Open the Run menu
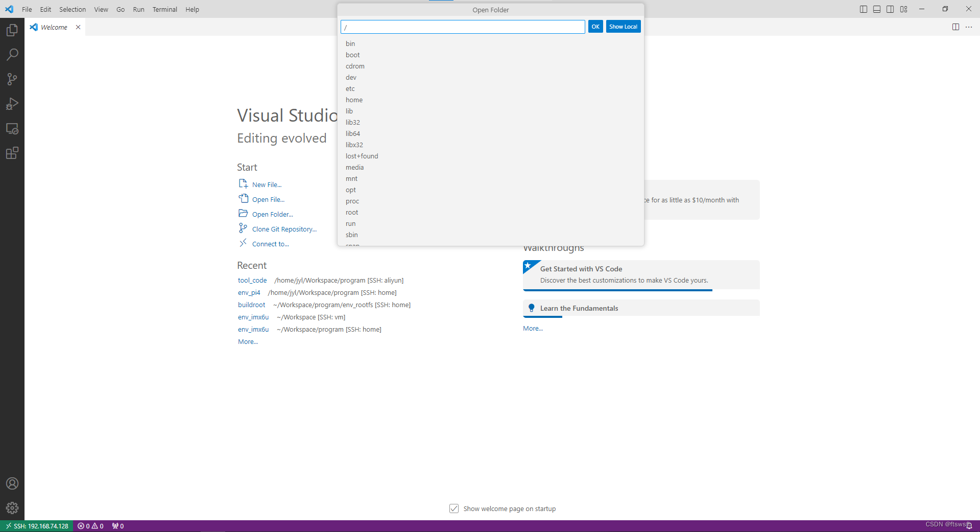 (138, 9)
